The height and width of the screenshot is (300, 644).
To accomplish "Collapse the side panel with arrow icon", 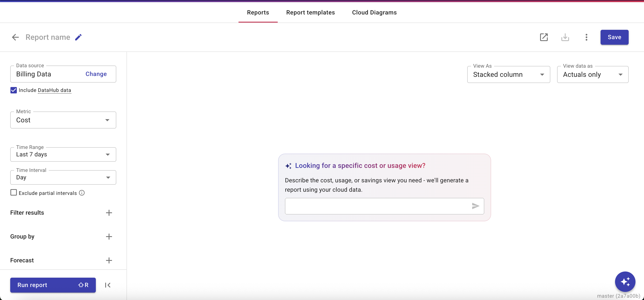I will coord(108,285).
